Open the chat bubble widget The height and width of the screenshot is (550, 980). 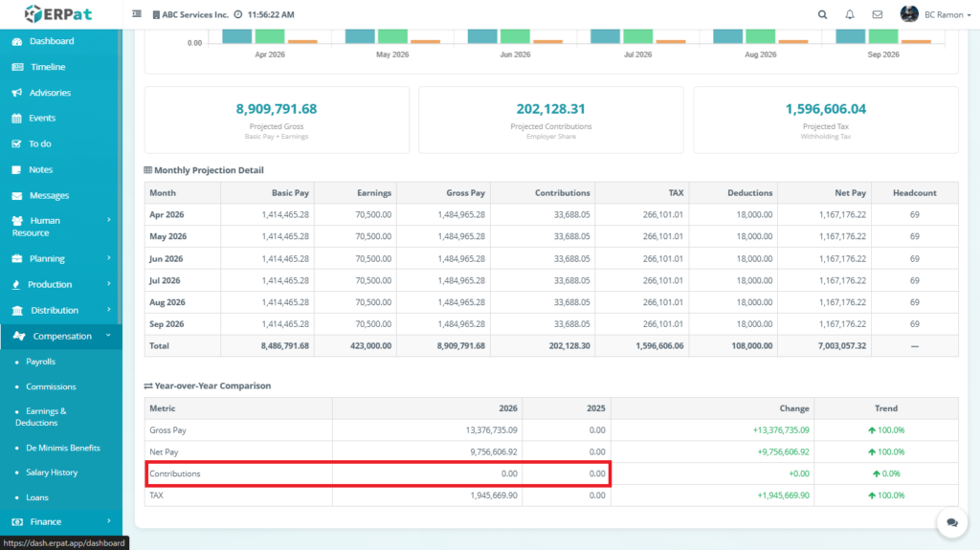951,522
